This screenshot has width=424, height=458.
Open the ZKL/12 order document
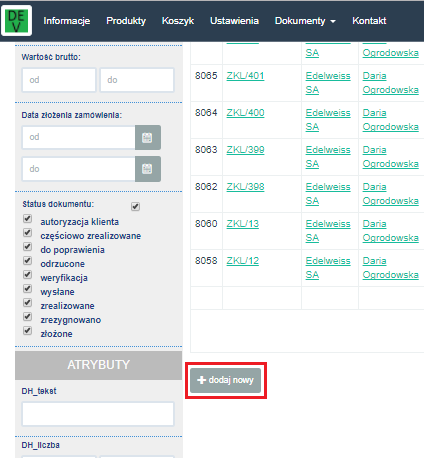click(243, 261)
